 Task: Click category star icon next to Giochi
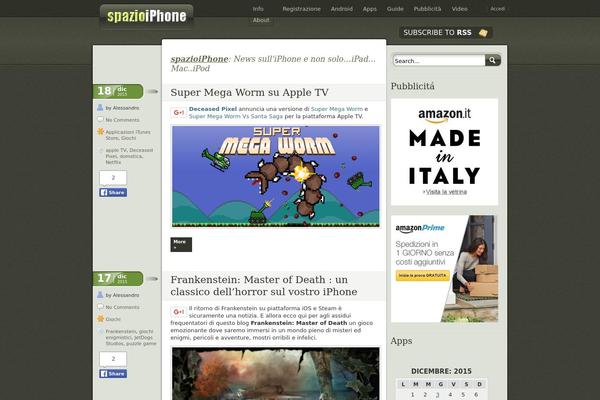(101, 318)
